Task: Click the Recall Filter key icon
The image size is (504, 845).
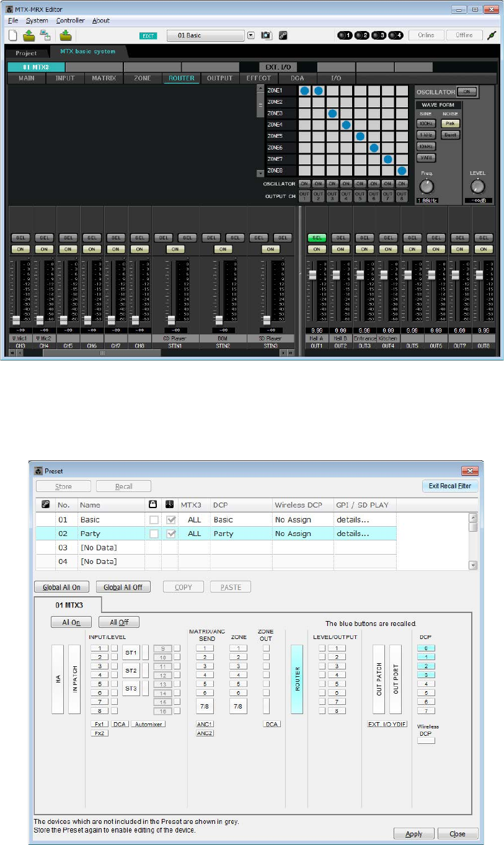Action: click(282, 35)
